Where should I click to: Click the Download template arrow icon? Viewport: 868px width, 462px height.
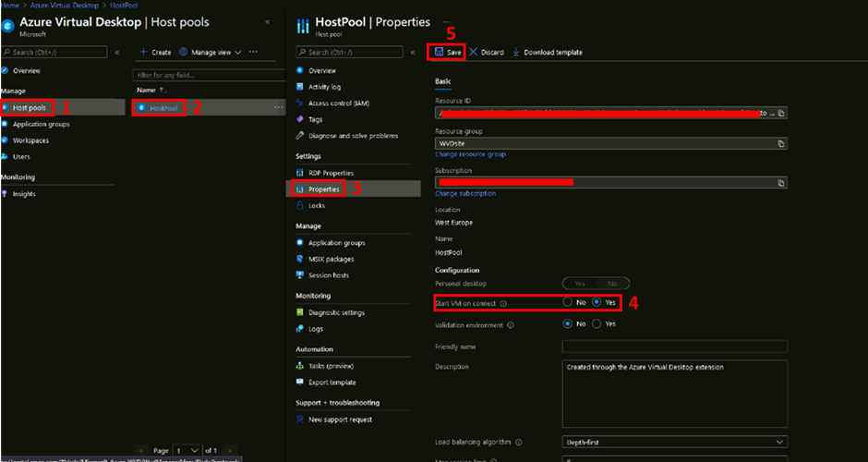(516, 52)
